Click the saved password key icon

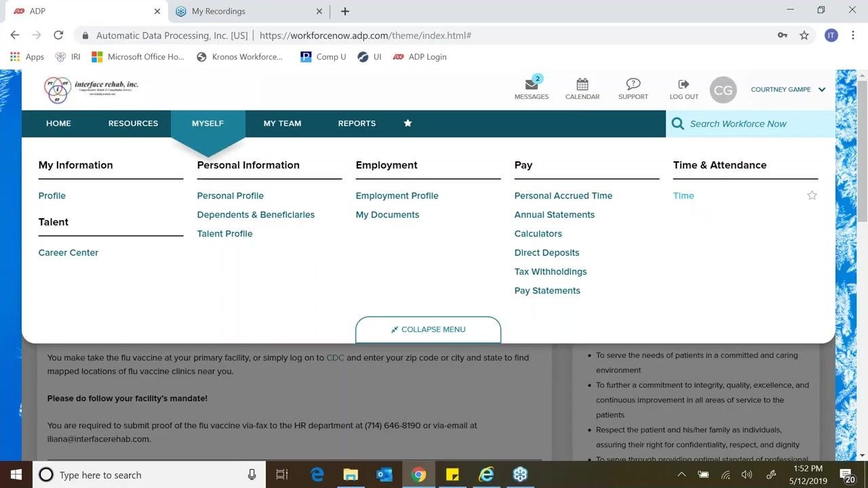(783, 35)
